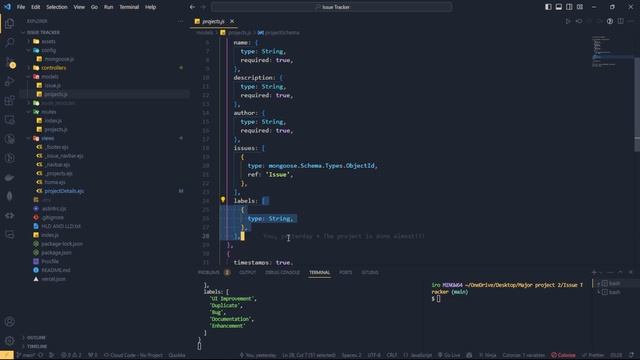Click Go Live in status bar
Screen dimensions: 640x360
click(449, 355)
